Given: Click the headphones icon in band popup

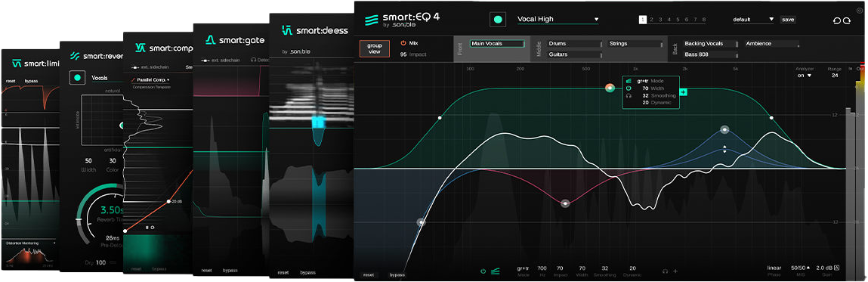Looking at the screenshot, I should point(629,95).
